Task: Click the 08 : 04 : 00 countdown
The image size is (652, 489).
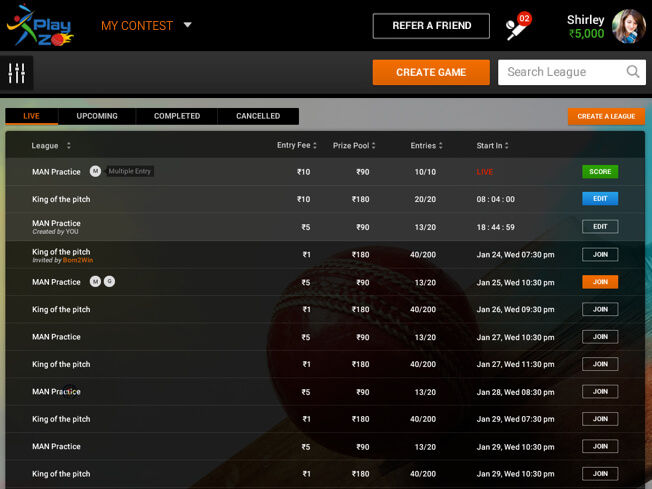Action: pyautogui.click(x=496, y=199)
